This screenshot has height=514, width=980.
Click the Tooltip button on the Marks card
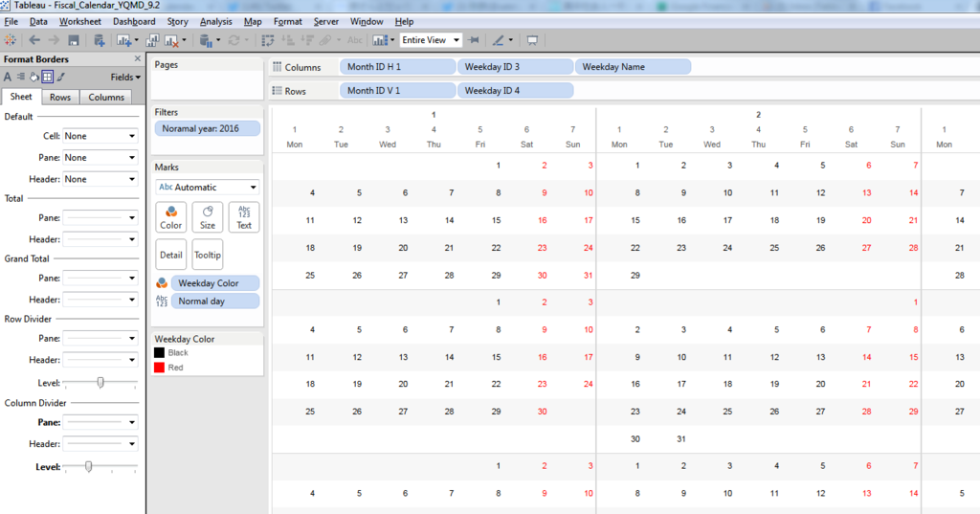208,255
